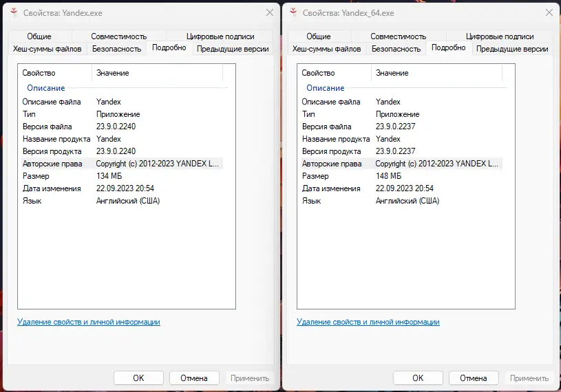This screenshot has height=392, width=561.
Task: Select Хеш-суммы файлов tab in Yandex.exe window
Action: [x=47, y=49]
